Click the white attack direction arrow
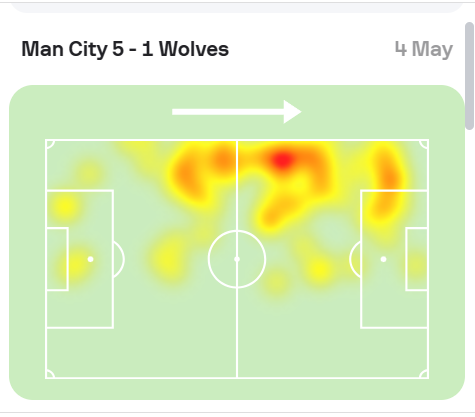Viewport: 475px width, 417px height. (237, 112)
